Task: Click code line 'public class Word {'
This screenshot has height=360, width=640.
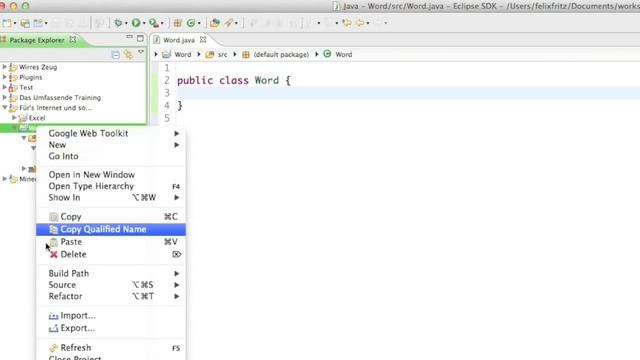Action: [x=234, y=80]
